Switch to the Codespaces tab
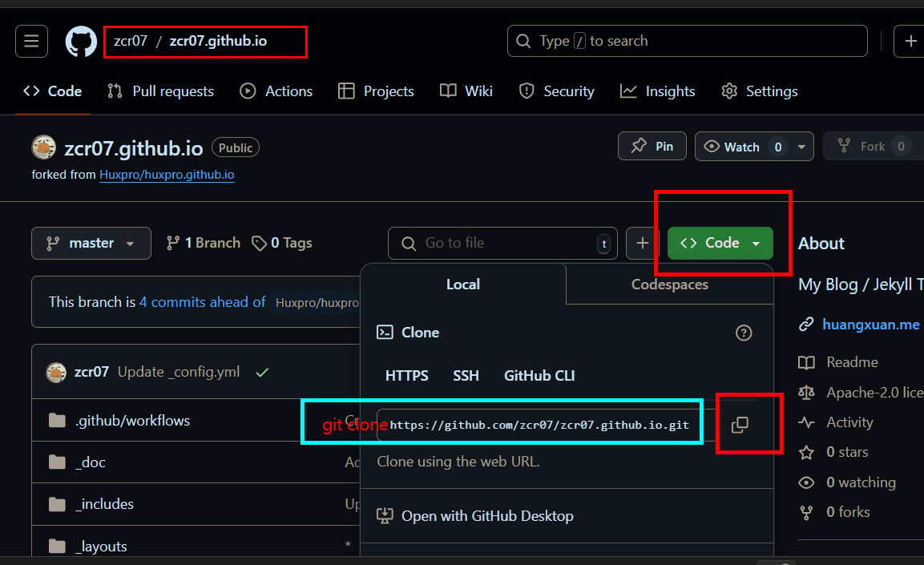924x565 pixels. pyautogui.click(x=669, y=285)
